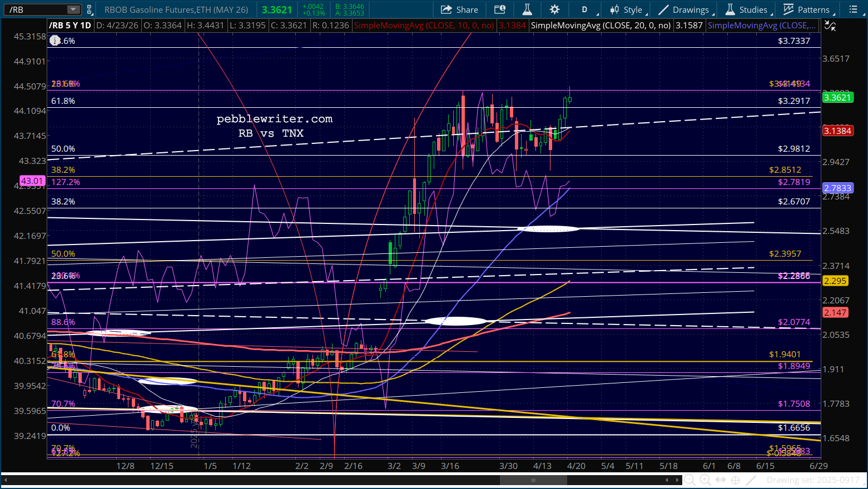This screenshot has height=489, width=868.
Task: Click the H: 3.4431 high value
Action: coord(205,26)
